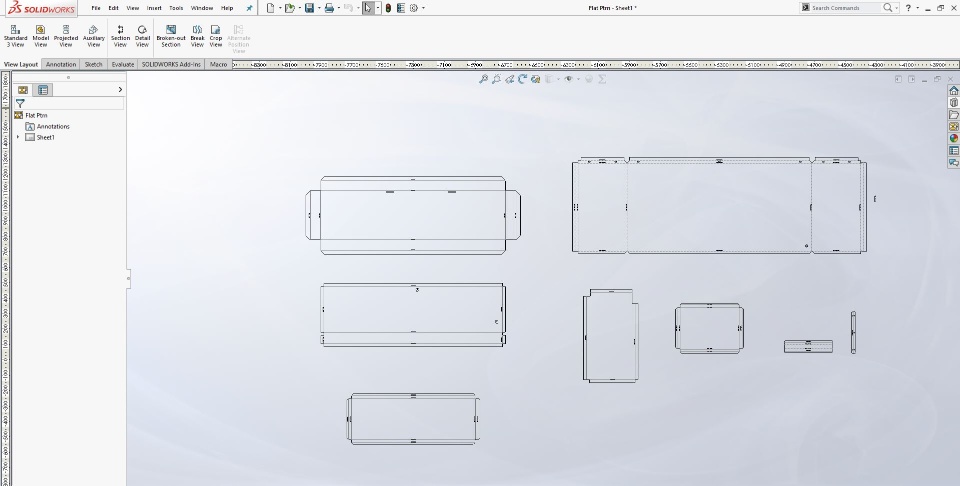Image resolution: width=960 pixels, height=486 pixels.
Task: Add a Section View
Action: coord(120,36)
